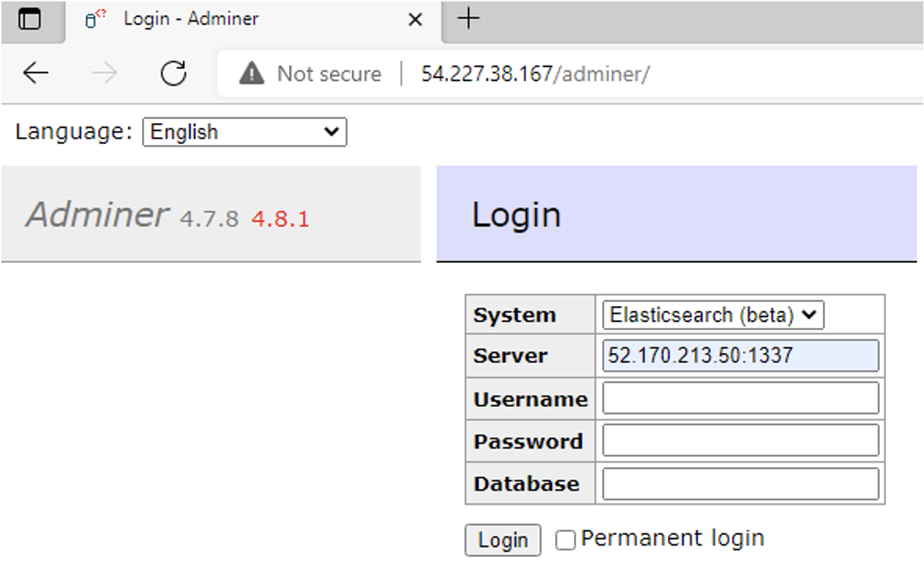Reload the current page
This screenshot has height=564, width=924.
tap(173, 73)
